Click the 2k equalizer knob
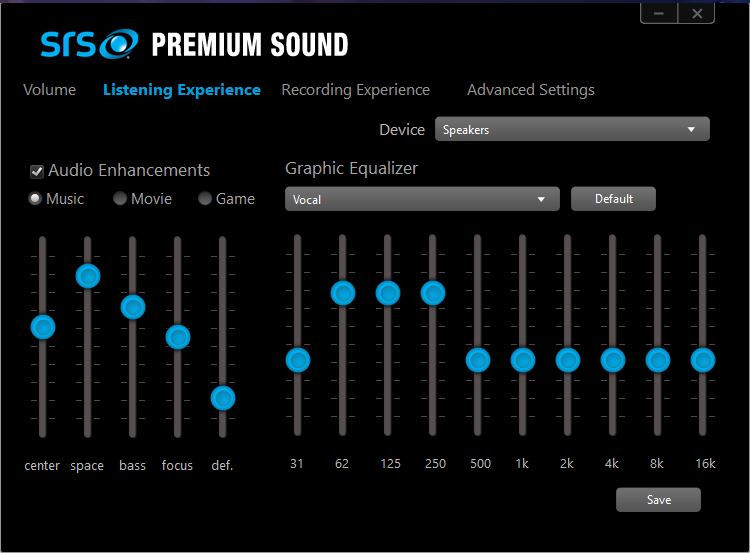The width and height of the screenshot is (750, 553). pos(568,360)
